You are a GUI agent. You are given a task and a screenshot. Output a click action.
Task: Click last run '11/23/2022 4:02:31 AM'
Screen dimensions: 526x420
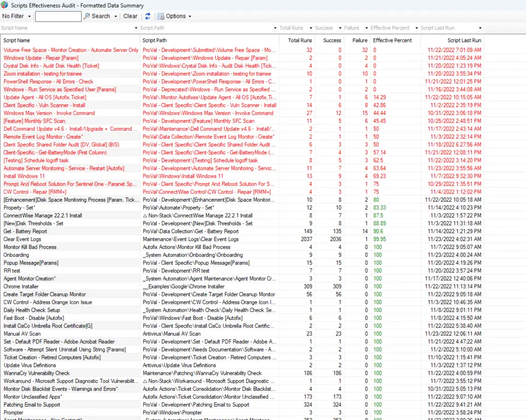pyautogui.click(x=454, y=239)
